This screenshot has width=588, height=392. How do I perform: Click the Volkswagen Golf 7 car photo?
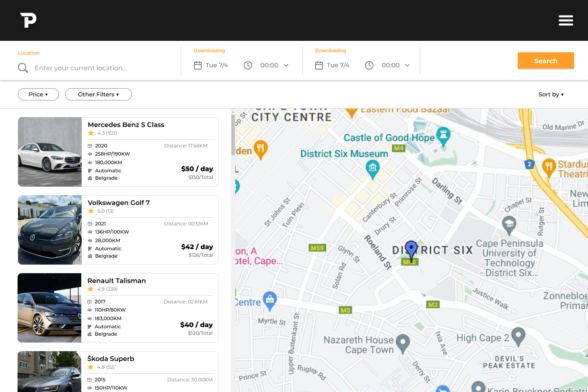50,230
